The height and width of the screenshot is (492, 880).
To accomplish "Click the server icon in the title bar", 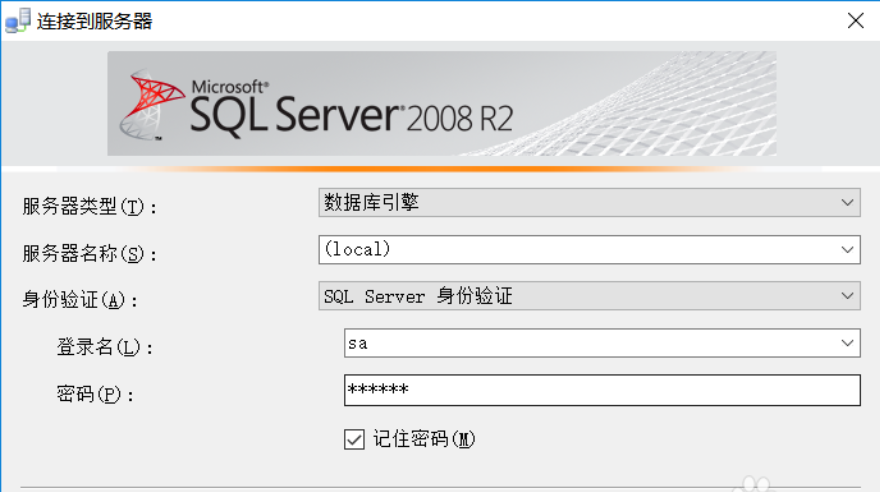I will 17,21.
